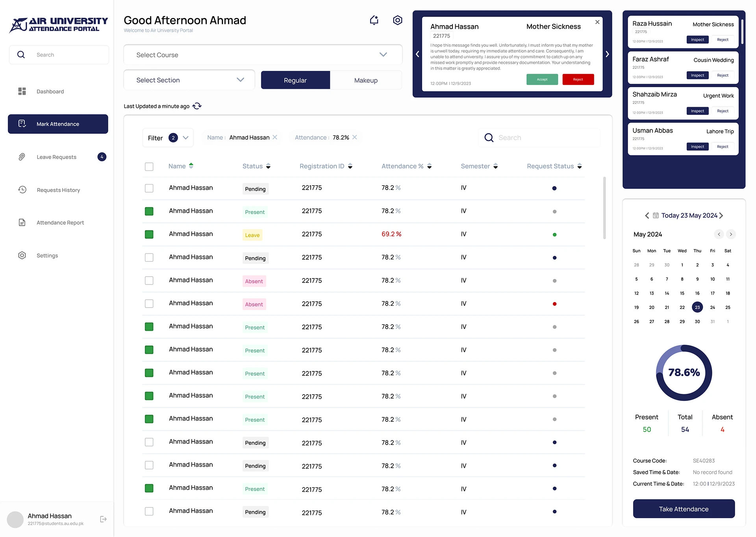Image resolution: width=756 pixels, height=537 pixels.
Task: Click the Leave Requests paperclip icon
Action: click(x=22, y=157)
